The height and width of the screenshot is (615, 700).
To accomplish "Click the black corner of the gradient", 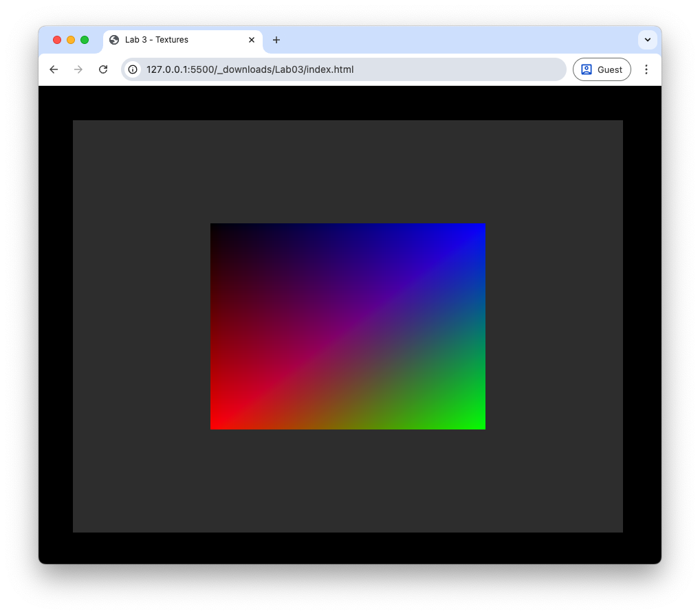I will pyautogui.click(x=216, y=230).
